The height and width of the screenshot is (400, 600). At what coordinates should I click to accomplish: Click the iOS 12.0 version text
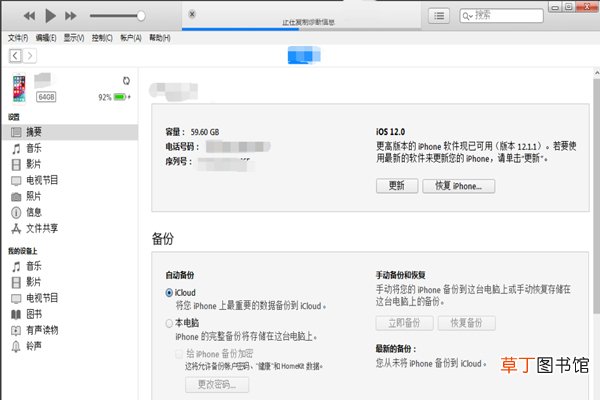pos(390,132)
